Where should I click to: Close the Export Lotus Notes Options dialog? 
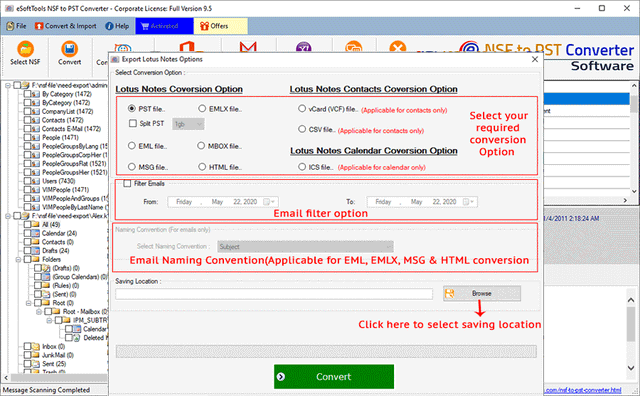pyautogui.click(x=535, y=60)
